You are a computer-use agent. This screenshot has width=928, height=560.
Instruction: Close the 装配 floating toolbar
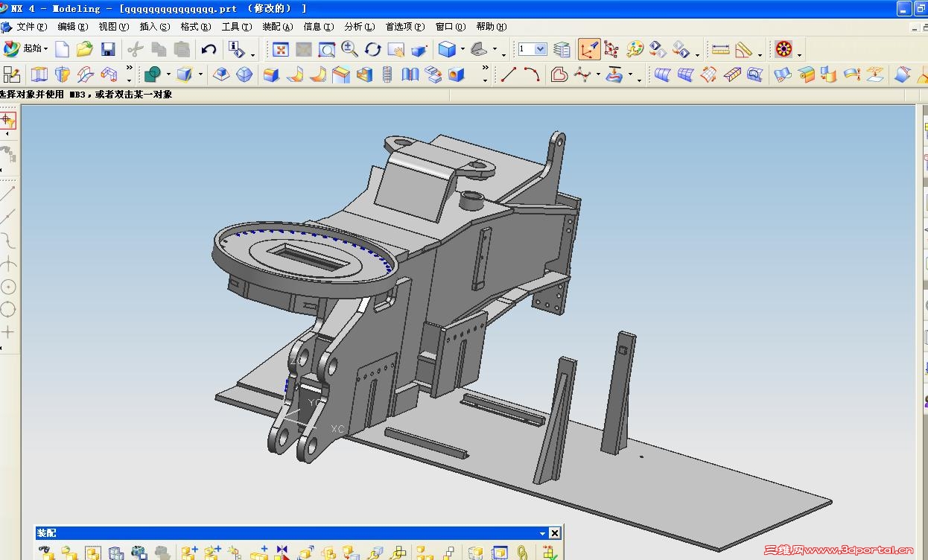[x=555, y=533]
